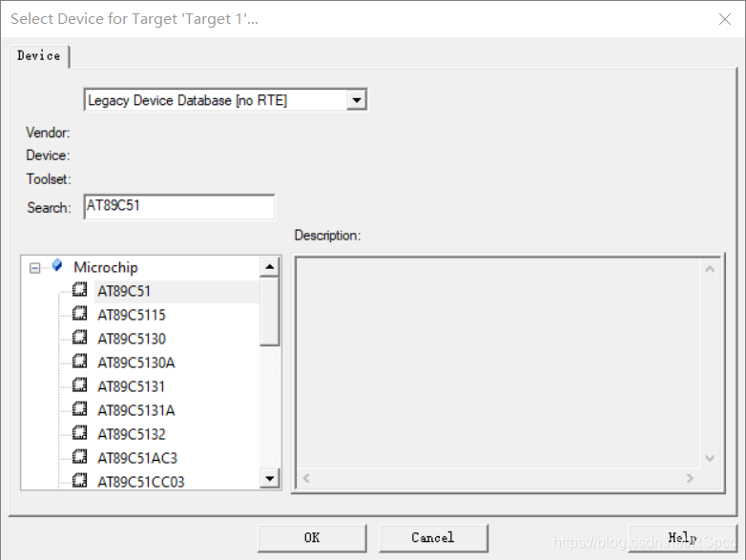The width and height of the screenshot is (746, 560).
Task: Click the Description box scroll up arrow
Action: point(710,269)
